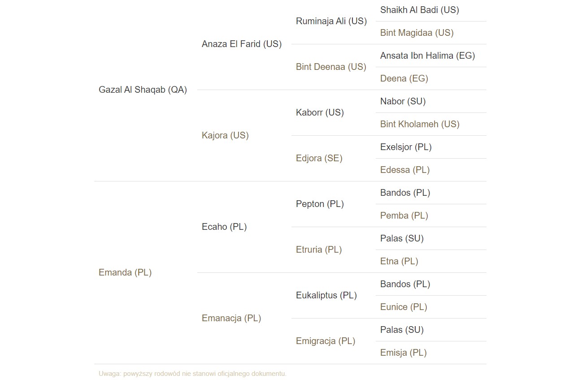The height and width of the screenshot is (392, 582).
Task: Click Ecaho (PL) in pedigree table
Action: click(224, 227)
